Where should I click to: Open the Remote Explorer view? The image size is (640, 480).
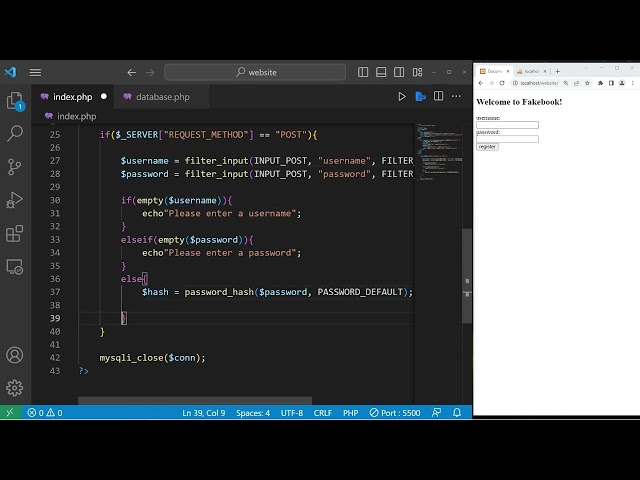coord(15,267)
